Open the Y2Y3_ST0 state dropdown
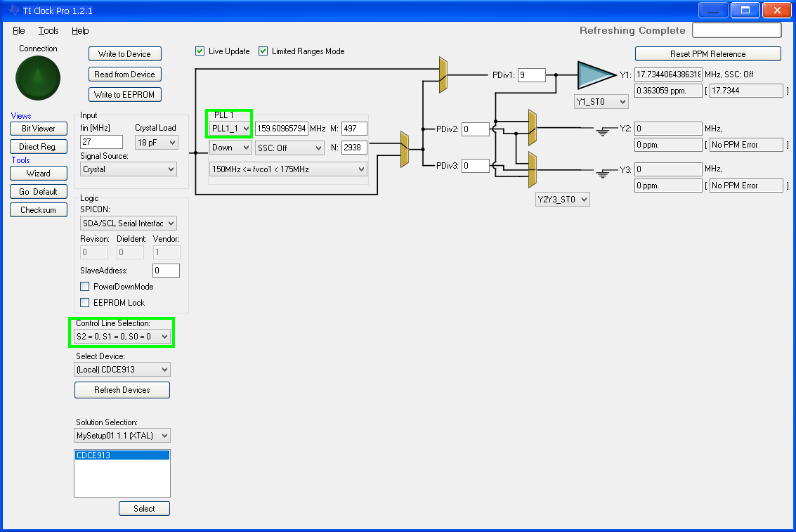Viewport: 796px width, 532px height. coord(563,200)
